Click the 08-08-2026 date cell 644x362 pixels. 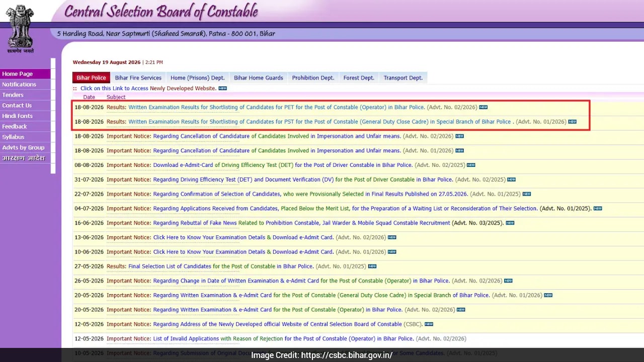89,165
